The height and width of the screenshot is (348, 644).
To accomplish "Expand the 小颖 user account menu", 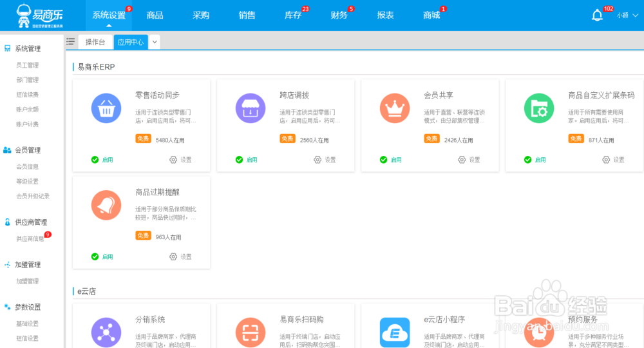I will [x=627, y=15].
